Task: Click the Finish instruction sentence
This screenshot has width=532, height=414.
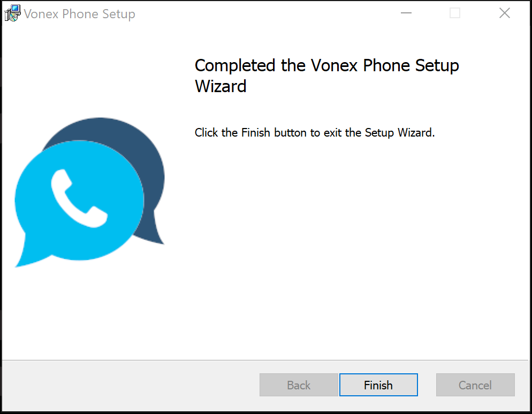Action: [x=314, y=132]
